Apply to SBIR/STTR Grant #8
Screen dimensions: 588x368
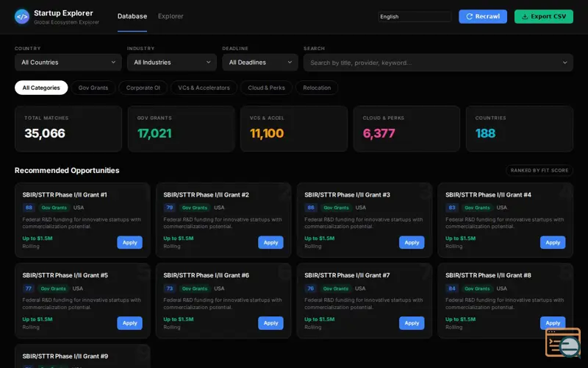(x=553, y=323)
